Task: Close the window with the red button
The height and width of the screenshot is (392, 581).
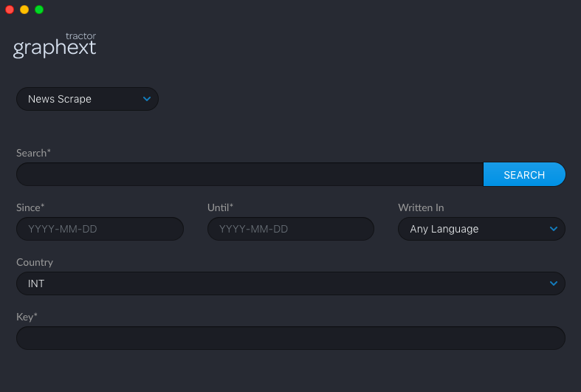Action: (x=10, y=10)
